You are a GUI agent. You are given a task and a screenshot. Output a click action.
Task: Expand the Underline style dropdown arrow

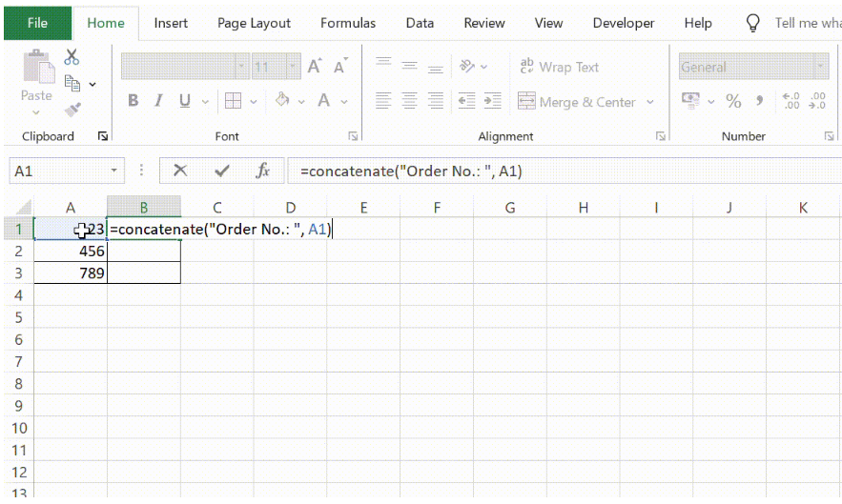(x=205, y=101)
